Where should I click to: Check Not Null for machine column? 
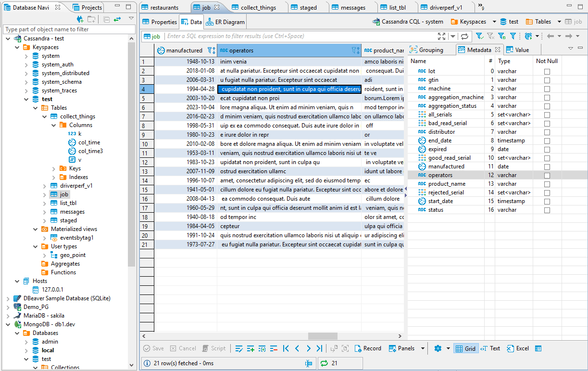[x=547, y=88]
